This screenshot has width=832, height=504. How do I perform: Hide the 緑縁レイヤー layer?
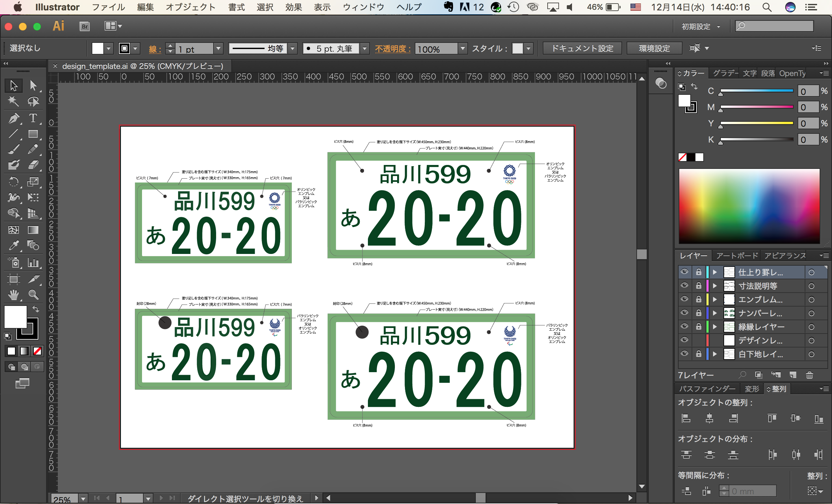point(684,326)
